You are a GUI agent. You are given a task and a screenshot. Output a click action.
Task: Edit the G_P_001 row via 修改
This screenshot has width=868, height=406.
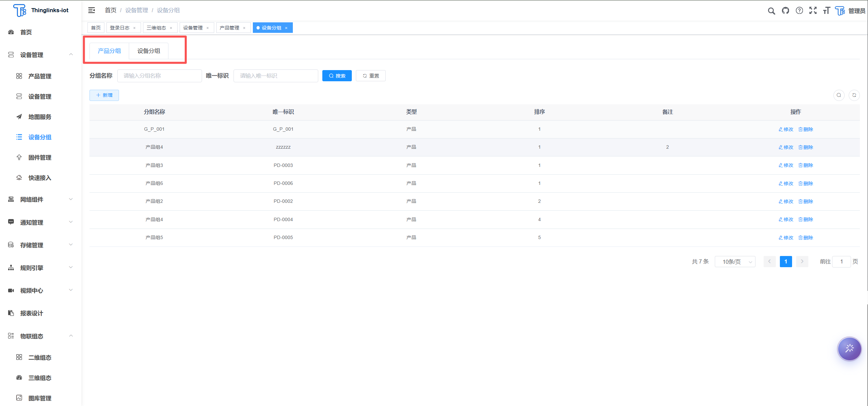point(786,129)
